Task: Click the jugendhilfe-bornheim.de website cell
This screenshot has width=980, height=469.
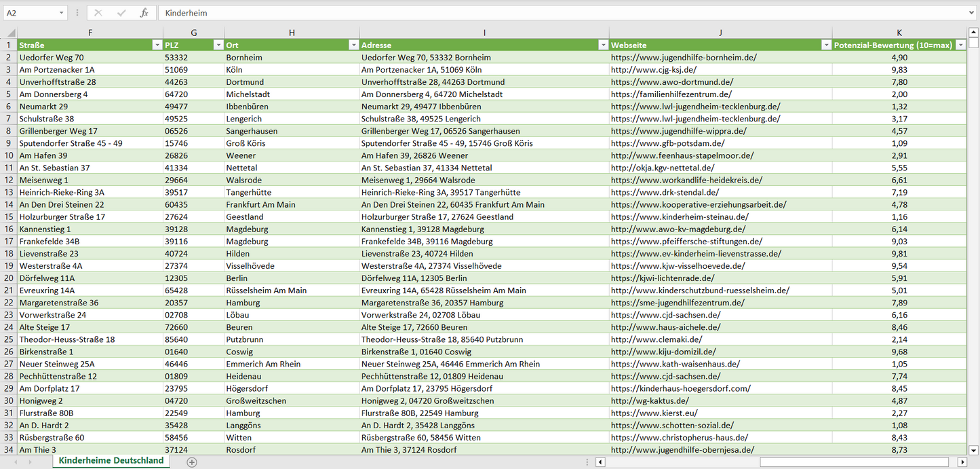Action: point(684,58)
